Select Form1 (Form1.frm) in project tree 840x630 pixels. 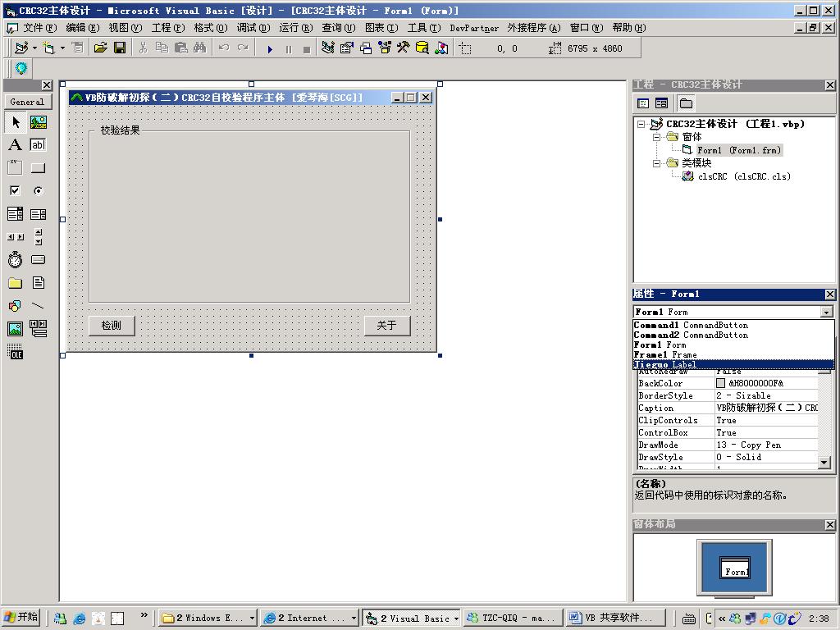pos(739,151)
